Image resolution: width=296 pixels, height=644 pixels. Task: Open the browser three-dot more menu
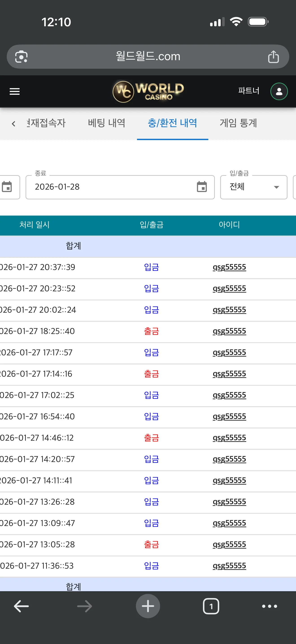click(270, 606)
